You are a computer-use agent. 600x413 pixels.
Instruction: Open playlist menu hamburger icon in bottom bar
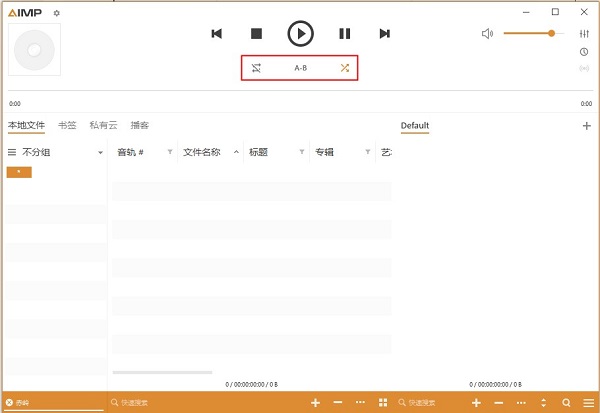(589, 403)
